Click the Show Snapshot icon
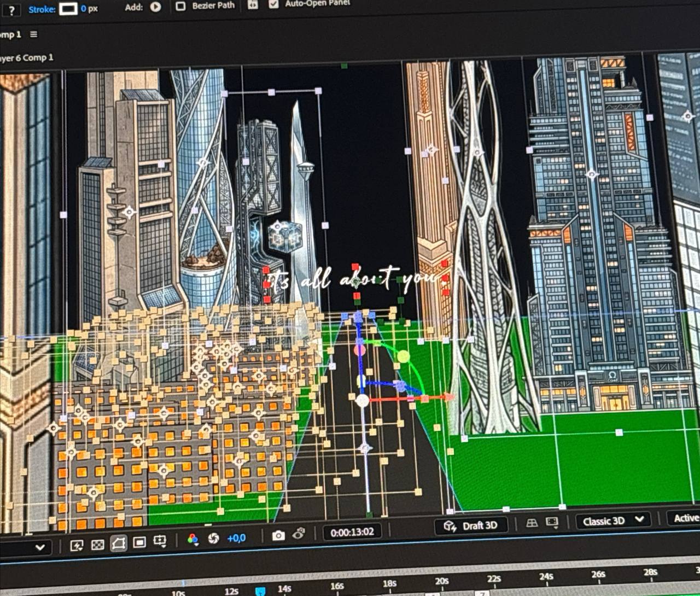Viewport: 700px width, 596px height. [x=299, y=534]
